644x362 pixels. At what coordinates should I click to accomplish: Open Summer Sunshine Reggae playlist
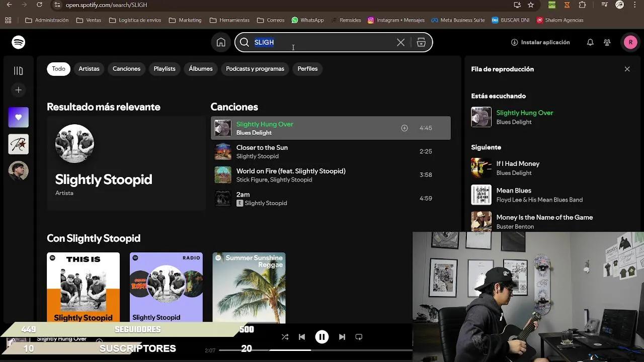pos(249,288)
